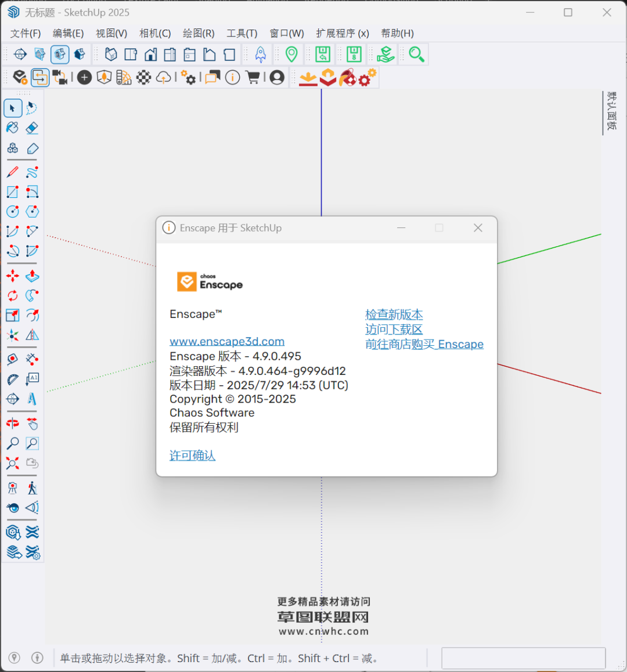Click the rocket icon in toolbar
The width and height of the screenshot is (627, 672).
pos(261,55)
